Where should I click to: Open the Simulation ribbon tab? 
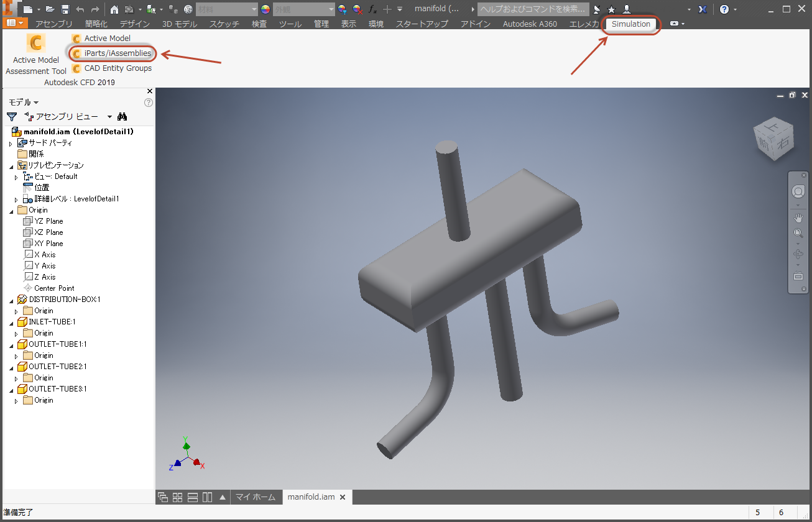click(x=631, y=24)
